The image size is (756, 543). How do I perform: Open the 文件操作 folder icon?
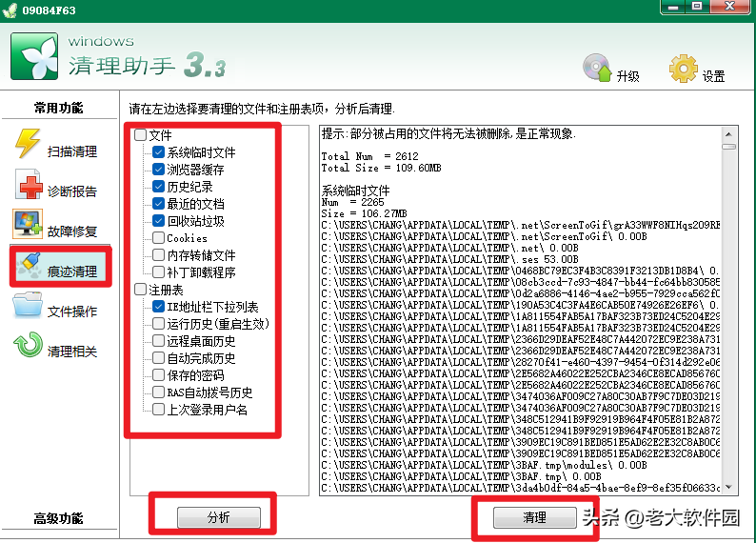[x=28, y=305]
